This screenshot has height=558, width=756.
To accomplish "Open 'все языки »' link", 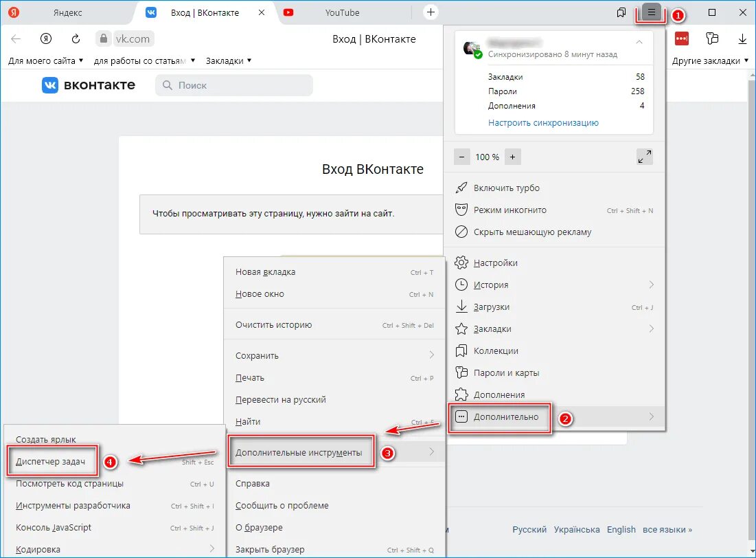I will [667, 530].
